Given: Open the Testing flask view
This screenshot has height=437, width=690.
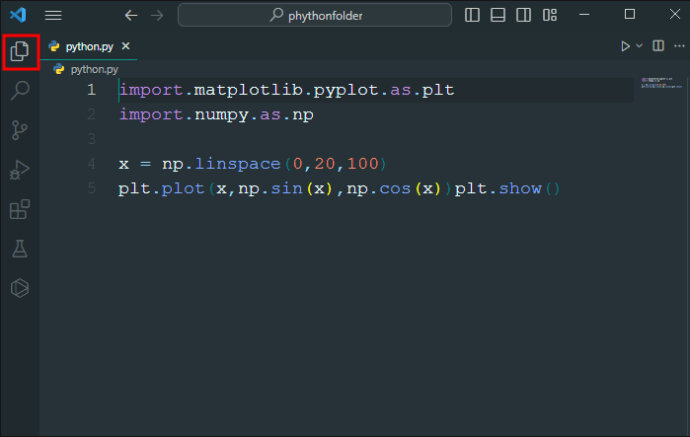Looking at the screenshot, I should pyautogui.click(x=20, y=249).
